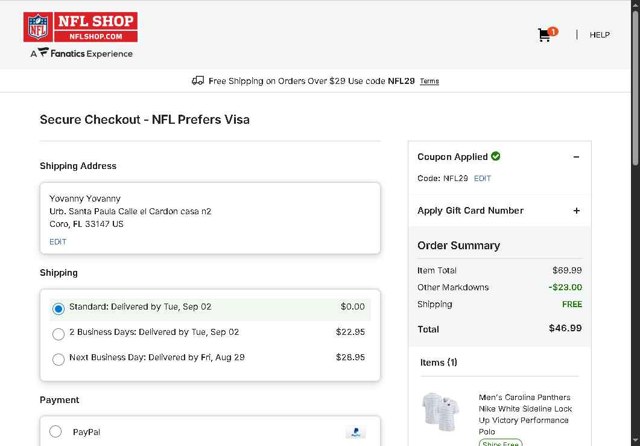
Task: Click the $46.99 total amount
Action: pyautogui.click(x=565, y=328)
